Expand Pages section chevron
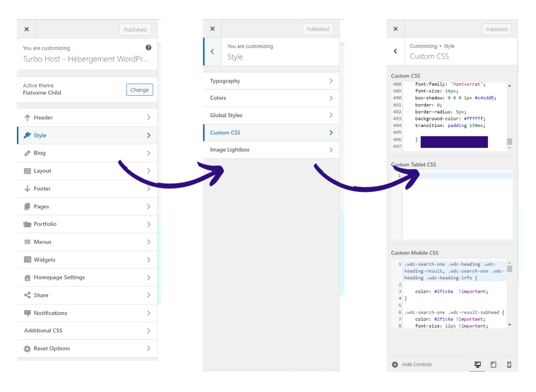Image resolution: width=536 pixels, height=392 pixels. tap(149, 206)
